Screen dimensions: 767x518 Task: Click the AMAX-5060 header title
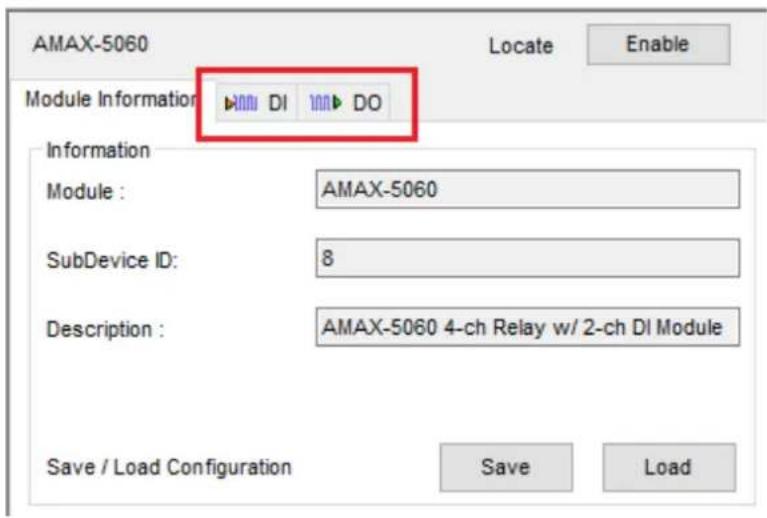pyautogui.click(x=90, y=44)
